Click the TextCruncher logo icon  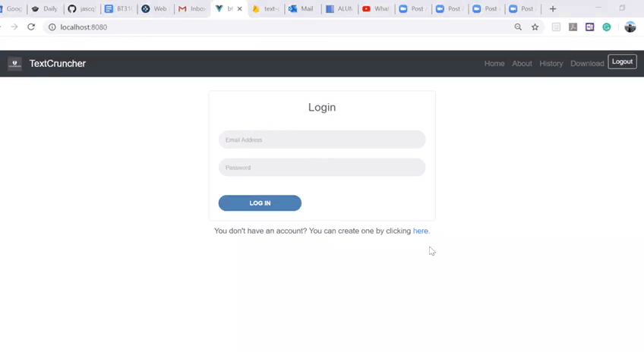[x=14, y=64]
